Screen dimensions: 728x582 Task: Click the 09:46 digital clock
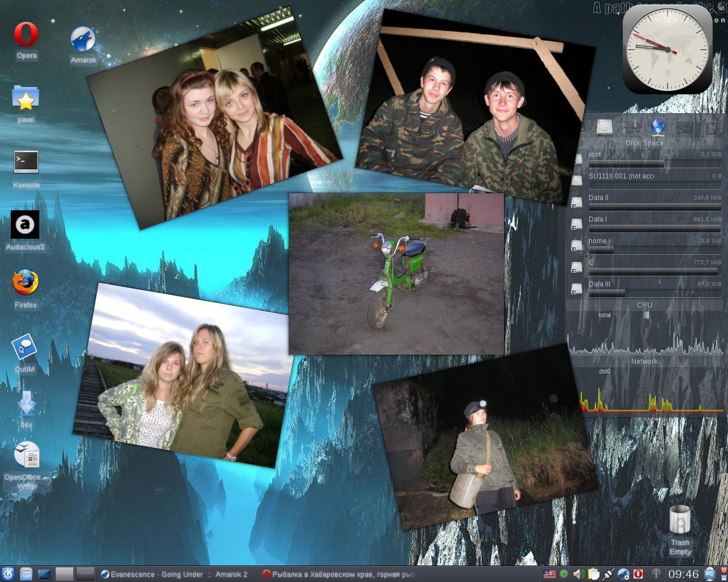click(x=683, y=574)
